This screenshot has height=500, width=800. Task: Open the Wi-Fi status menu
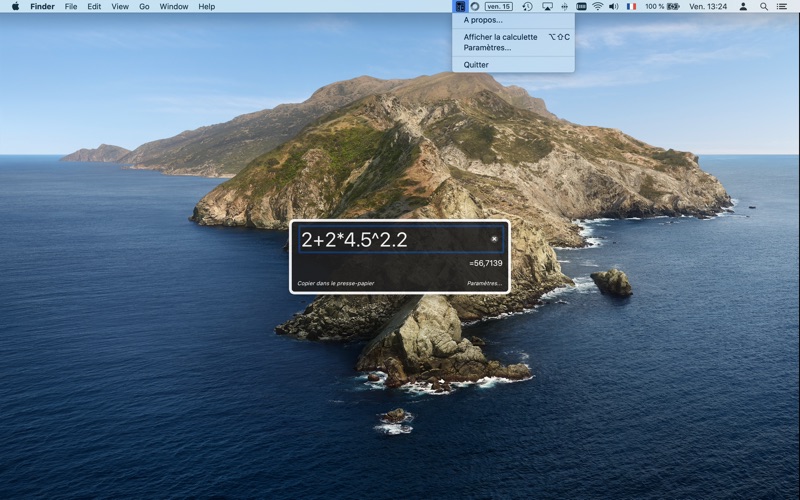pos(597,6)
